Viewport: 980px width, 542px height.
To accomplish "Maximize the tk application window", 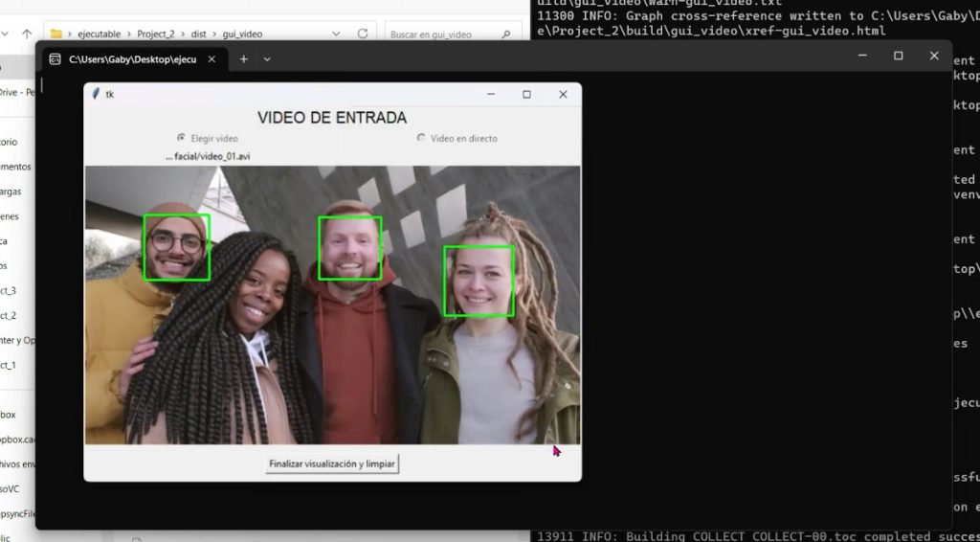I will point(526,94).
